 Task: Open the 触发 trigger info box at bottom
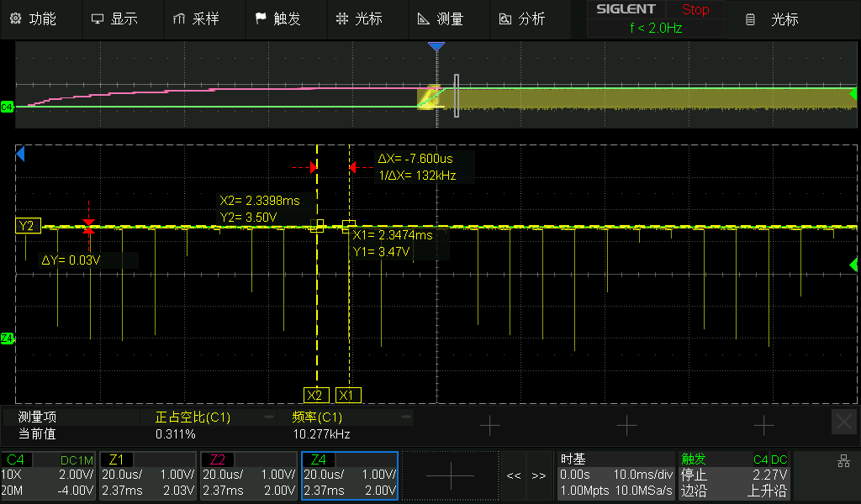point(734,475)
